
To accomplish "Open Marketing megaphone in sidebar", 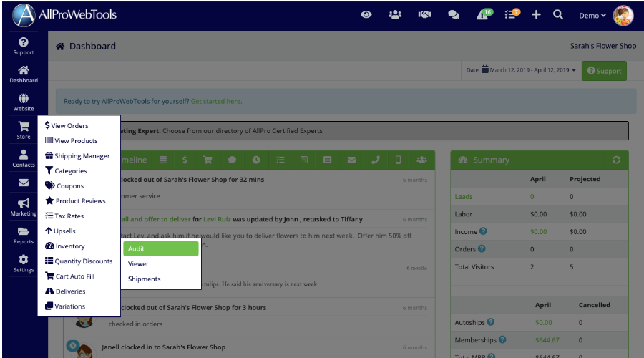I will 24,208.
